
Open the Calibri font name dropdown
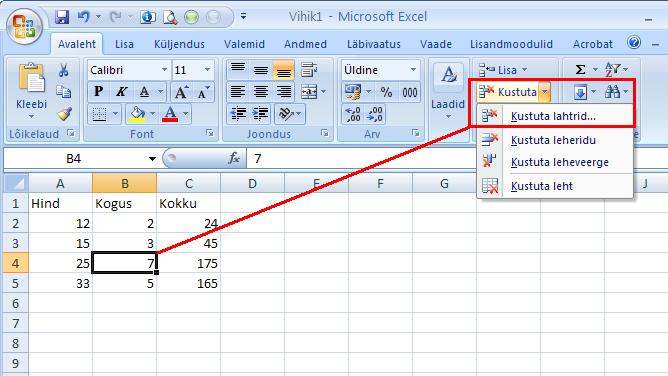pyautogui.click(x=164, y=70)
